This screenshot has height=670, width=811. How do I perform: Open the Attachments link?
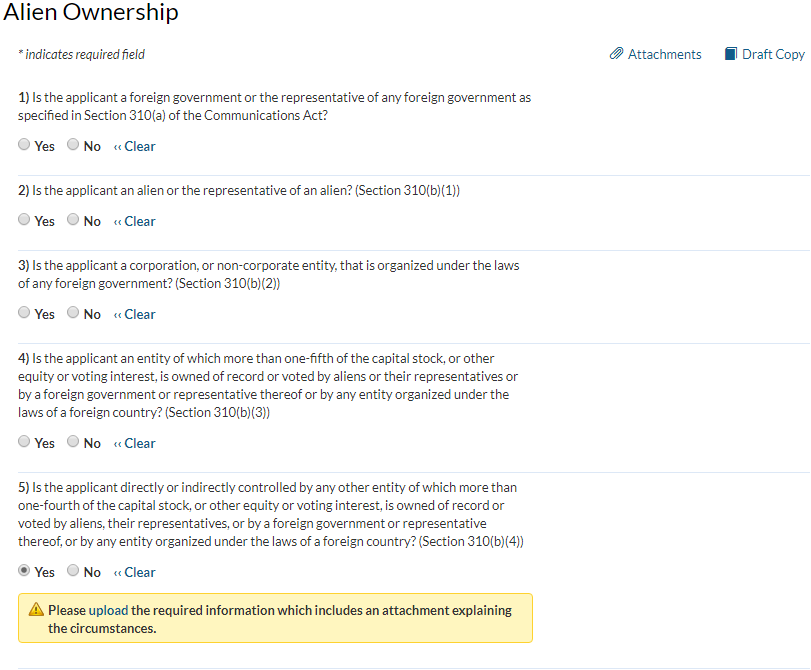(664, 54)
